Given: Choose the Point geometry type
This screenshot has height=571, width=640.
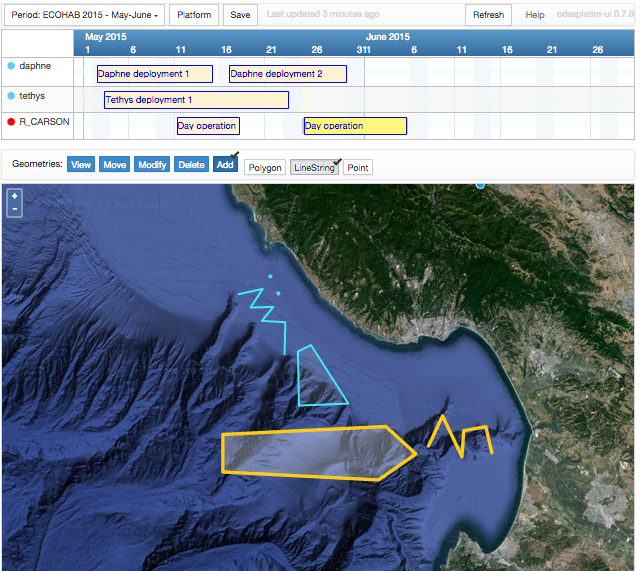Looking at the screenshot, I should (x=358, y=167).
